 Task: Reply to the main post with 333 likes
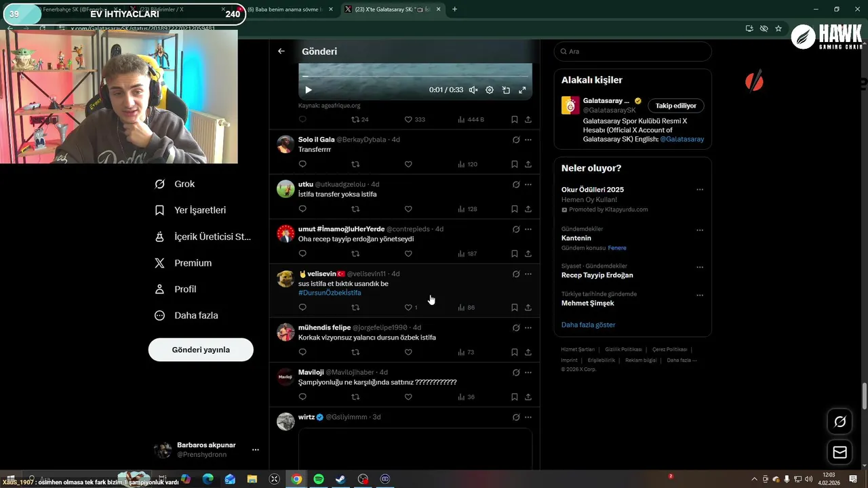tap(302, 119)
